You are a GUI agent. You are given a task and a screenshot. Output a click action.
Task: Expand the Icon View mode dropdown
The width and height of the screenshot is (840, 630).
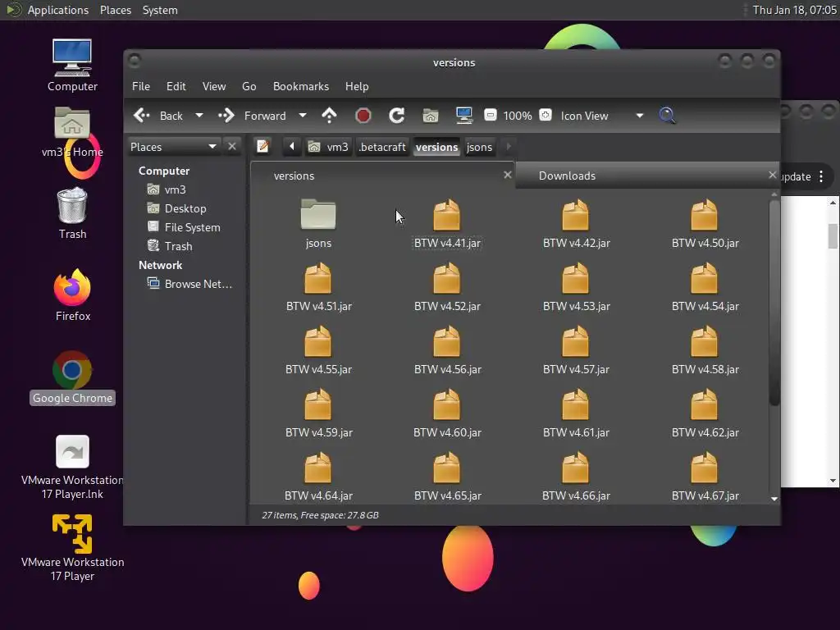point(639,116)
